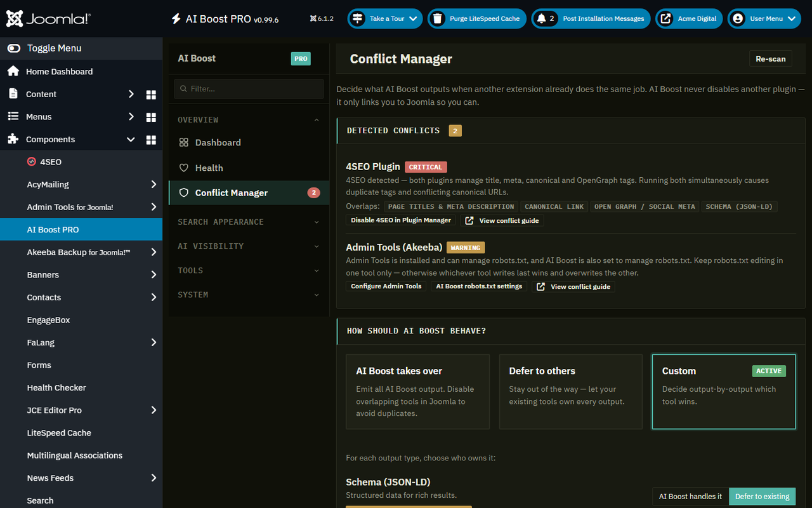
Task: Expand the JCE Editor Pro submenu arrow
Action: coord(154,410)
